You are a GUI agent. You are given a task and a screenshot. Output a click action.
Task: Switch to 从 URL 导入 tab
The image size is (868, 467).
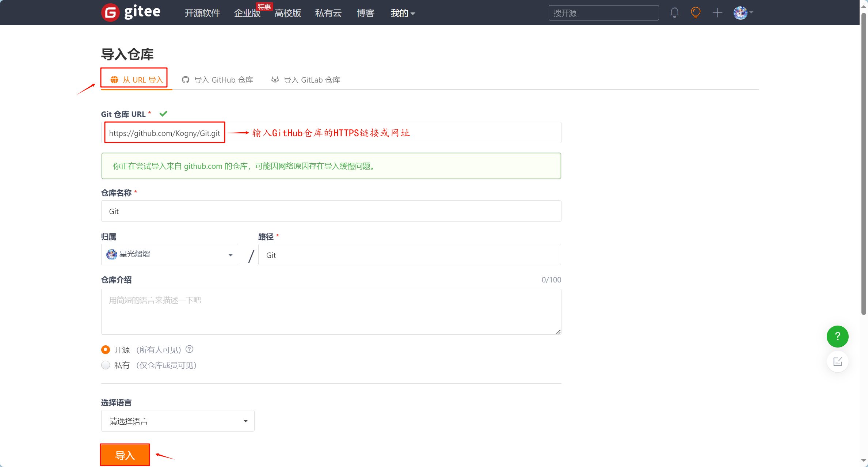click(137, 80)
